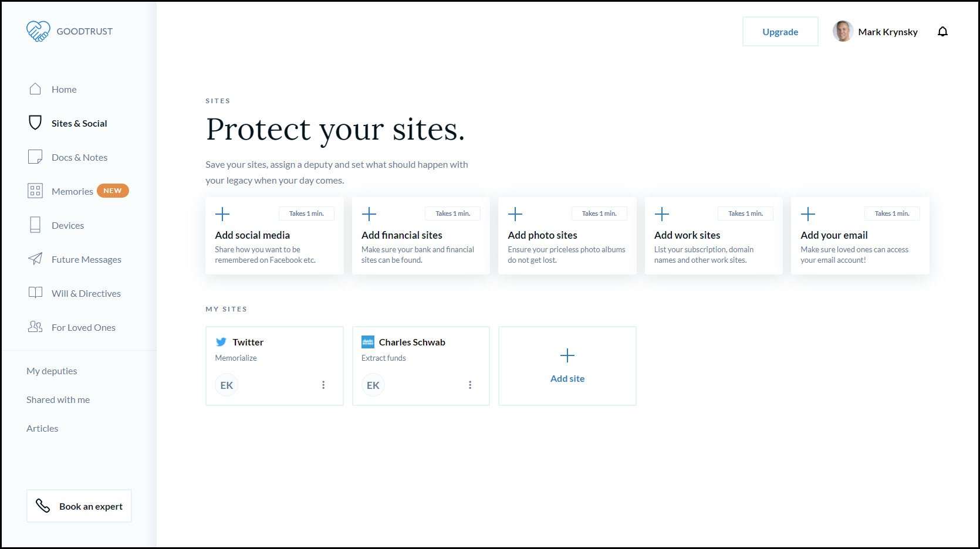
Task: Click the Devices phone icon
Action: [x=35, y=225]
